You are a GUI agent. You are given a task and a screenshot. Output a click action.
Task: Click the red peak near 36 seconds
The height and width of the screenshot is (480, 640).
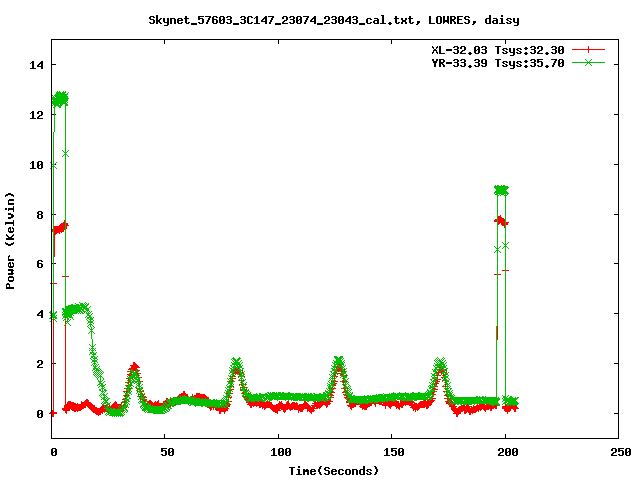(134, 367)
